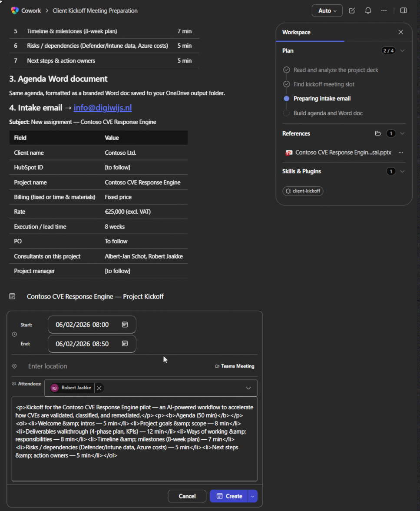This screenshot has height=511, width=420.
Task: Collapse the Plan section chevron
Action: pyautogui.click(x=402, y=51)
